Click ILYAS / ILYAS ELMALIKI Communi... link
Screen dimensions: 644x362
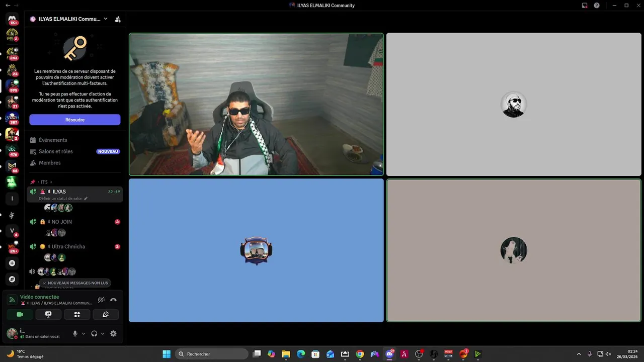pos(58,303)
